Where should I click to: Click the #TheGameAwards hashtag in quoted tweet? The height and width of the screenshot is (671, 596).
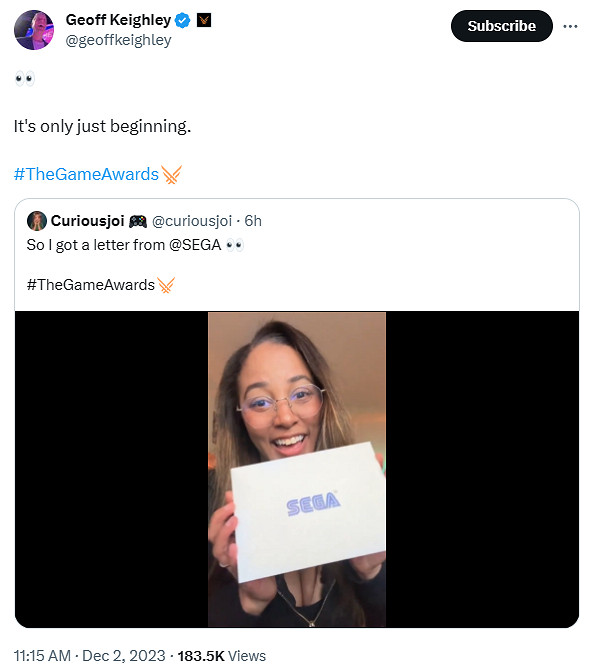(91, 285)
